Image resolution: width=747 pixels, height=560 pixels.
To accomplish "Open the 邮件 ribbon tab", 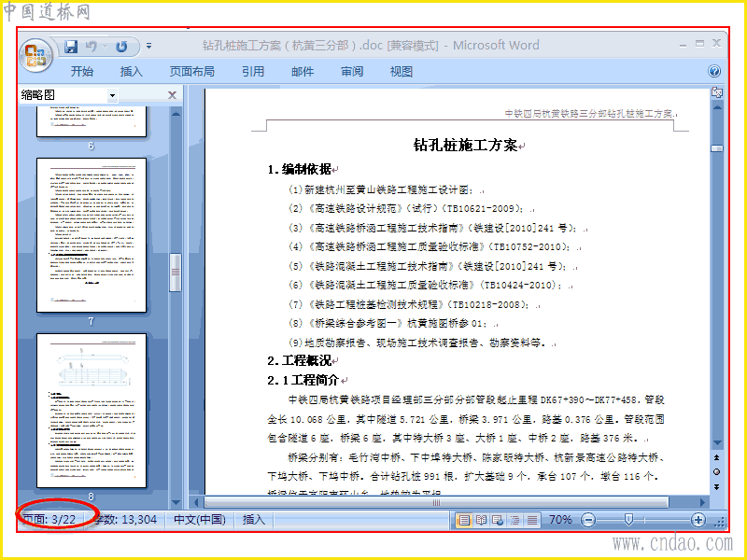I will pos(303,72).
